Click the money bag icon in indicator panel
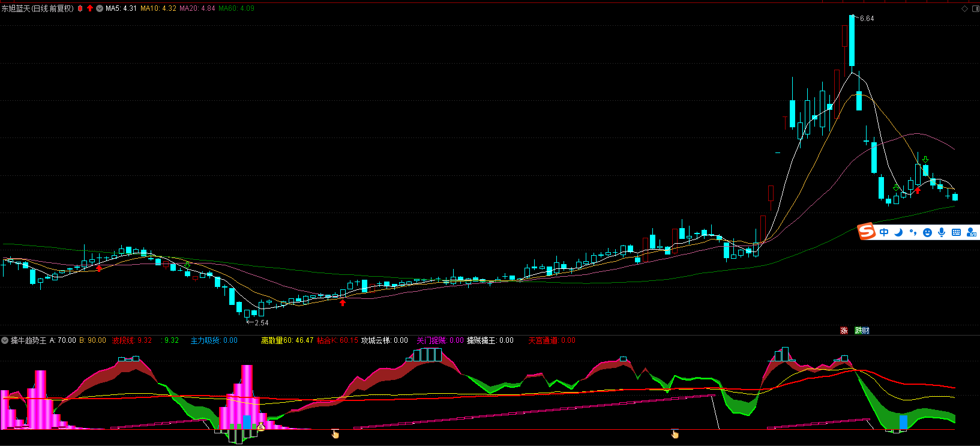Image resolution: width=980 pixels, height=446 pixels. 260,427
